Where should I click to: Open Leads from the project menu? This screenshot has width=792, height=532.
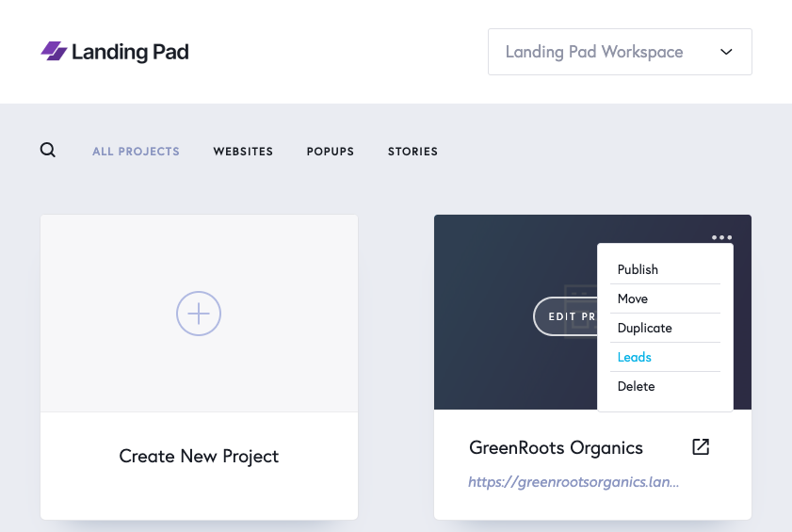[635, 357]
